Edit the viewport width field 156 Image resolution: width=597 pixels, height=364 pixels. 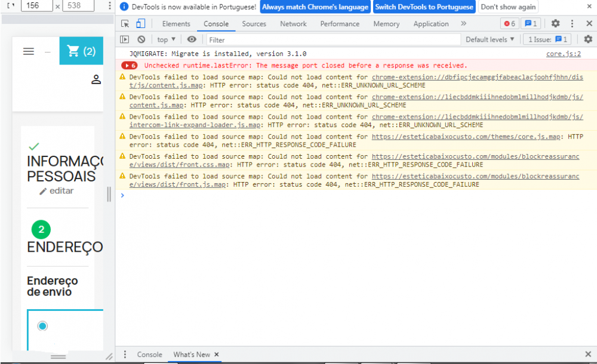click(36, 5)
